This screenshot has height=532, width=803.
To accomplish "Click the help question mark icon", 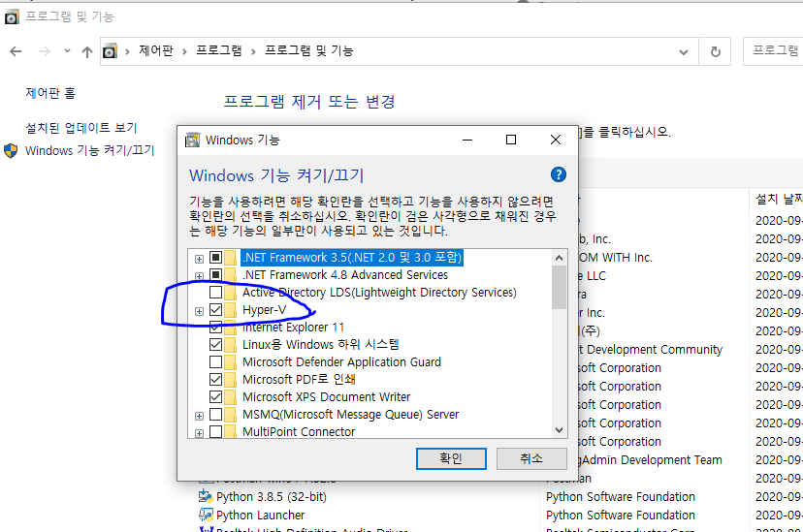I will pos(559,175).
